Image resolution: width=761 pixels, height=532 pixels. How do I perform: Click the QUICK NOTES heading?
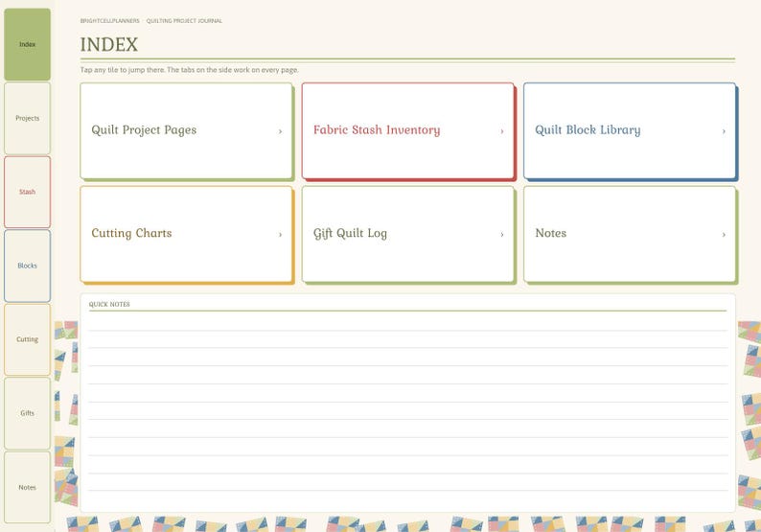109,305
